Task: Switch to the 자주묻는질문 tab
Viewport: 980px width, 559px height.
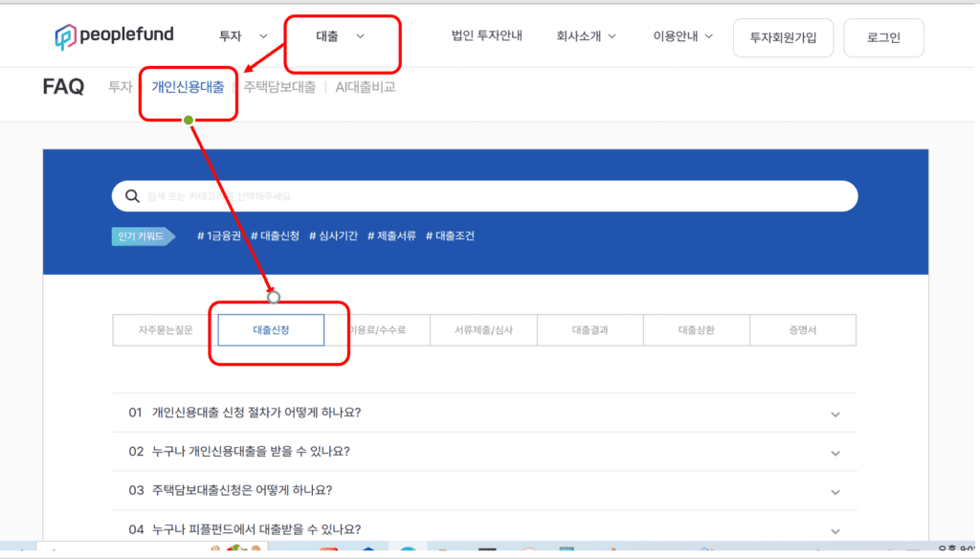Action: tap(165, 330)
